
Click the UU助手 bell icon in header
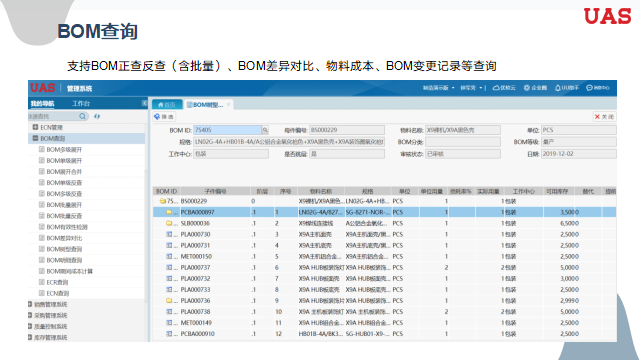click(x=558, y=88)
